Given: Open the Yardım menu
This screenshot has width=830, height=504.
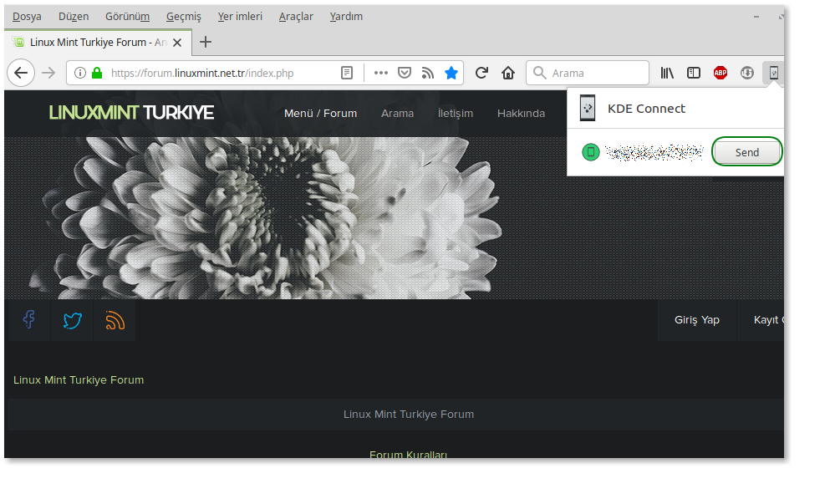Looking at the screenshot, I should point(346,17).
